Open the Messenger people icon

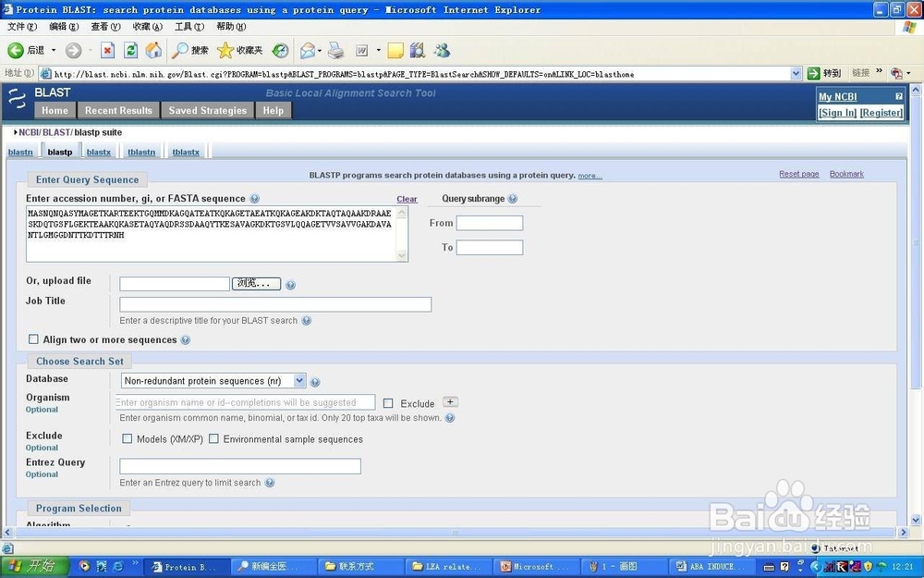[x=442, y=51]
